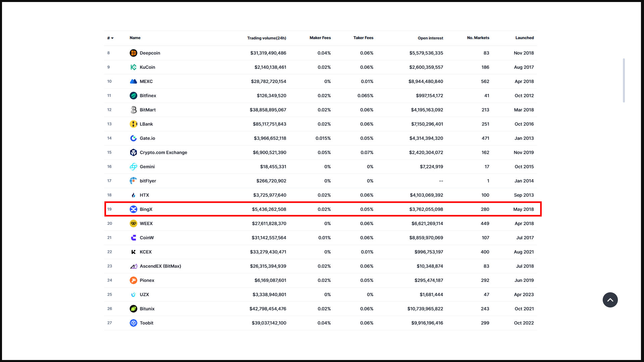Click the BingX logo icon
Screen dimensions: 644x362
133,209
